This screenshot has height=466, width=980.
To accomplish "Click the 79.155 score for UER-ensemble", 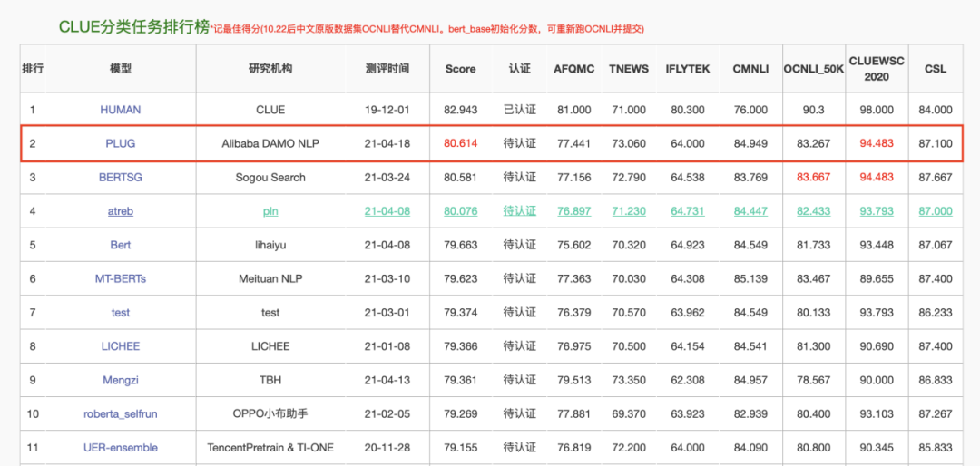I will (461, 447).
